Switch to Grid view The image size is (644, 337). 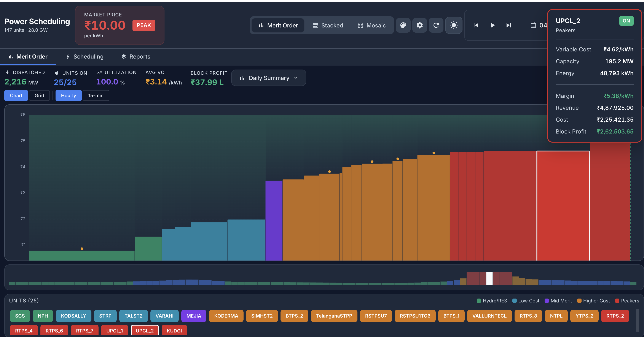coord(39,95)
